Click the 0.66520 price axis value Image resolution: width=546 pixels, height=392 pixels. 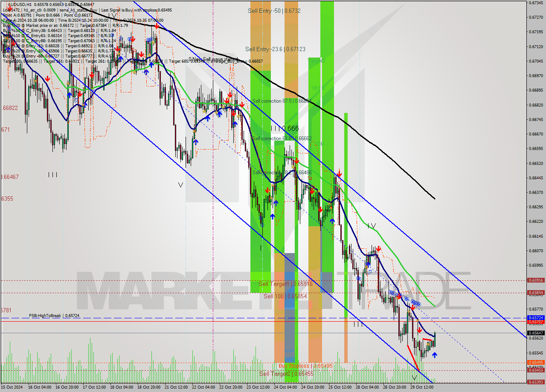[536, 163]
